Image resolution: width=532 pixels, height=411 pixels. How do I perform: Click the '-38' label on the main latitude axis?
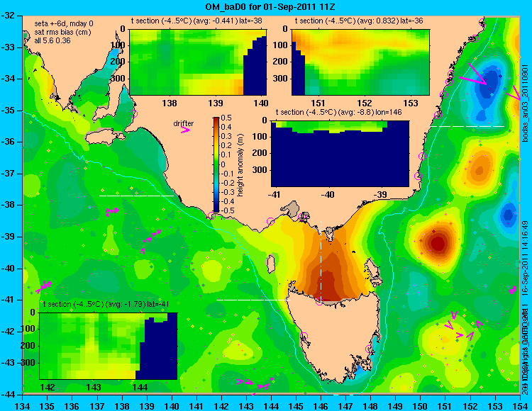click(x=8, y=205)
